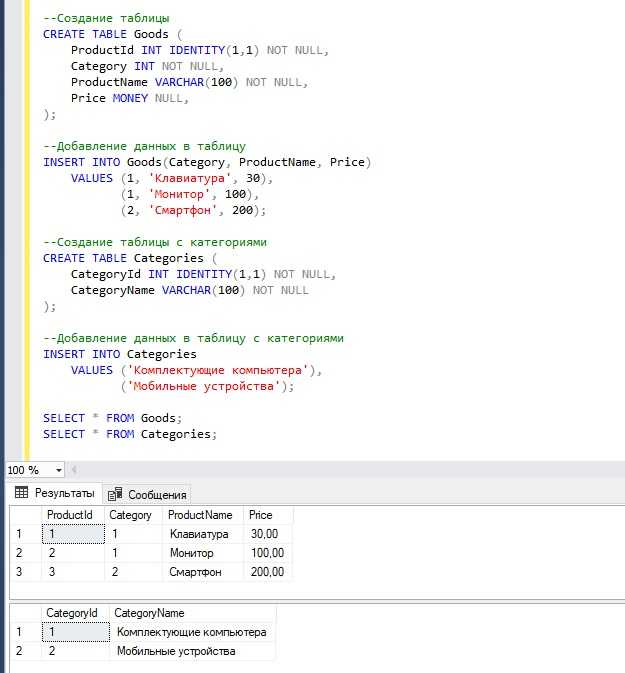
Task: Click the Мобильные устройства category cell
Action: (176, 651)
